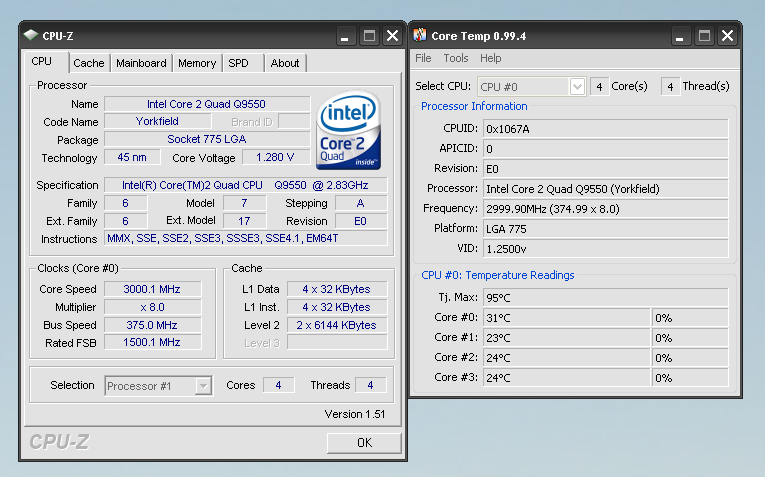Click the Multiplier value 'x 8.0'
Screen dimensions: 765x477
[152, 307]
